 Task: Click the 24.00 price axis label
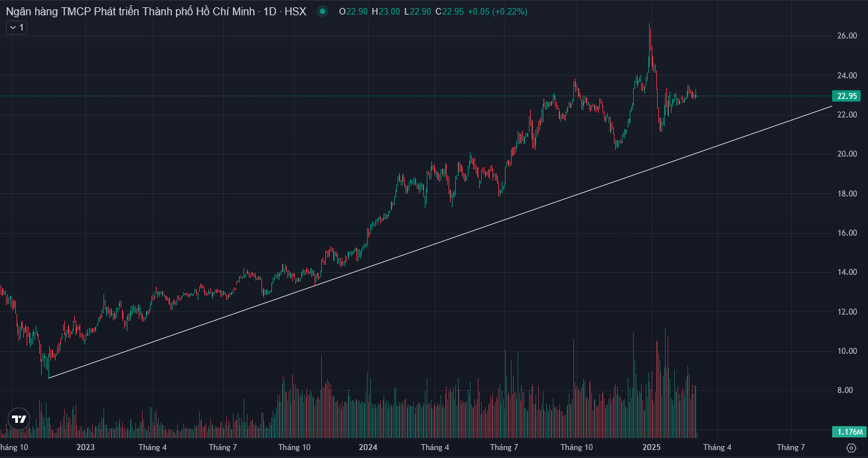846,76
